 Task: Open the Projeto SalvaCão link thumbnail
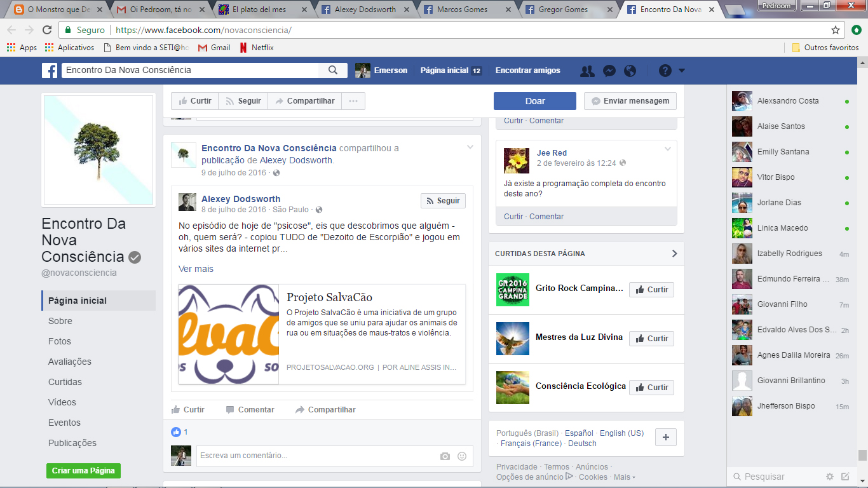pos(229,334)
